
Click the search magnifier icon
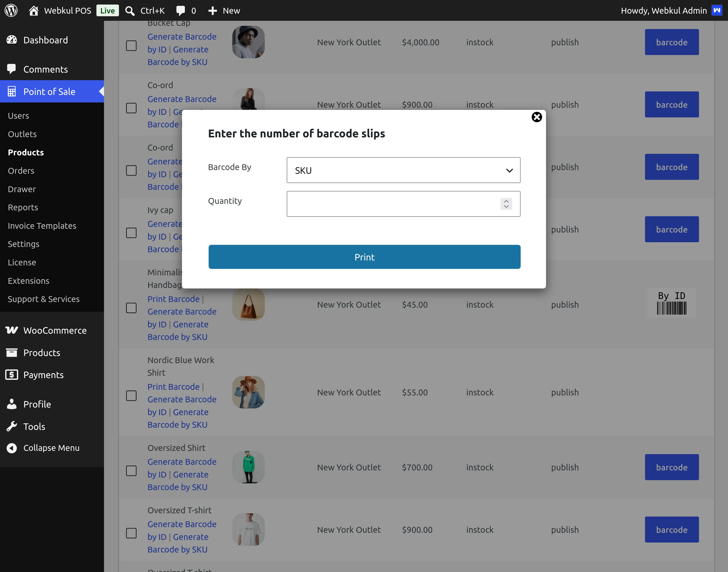pos(130,11)
